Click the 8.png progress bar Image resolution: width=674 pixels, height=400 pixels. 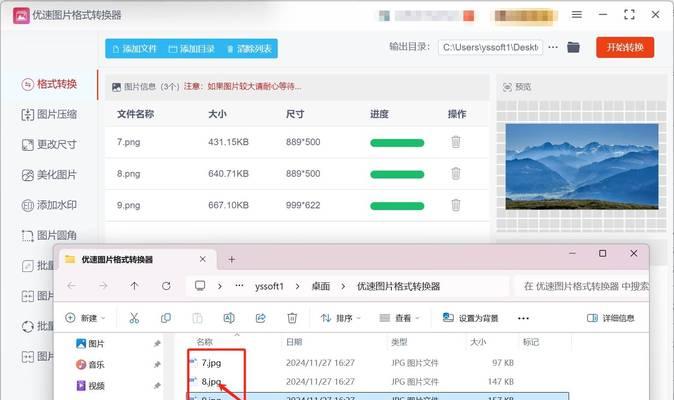pos(397,174)
